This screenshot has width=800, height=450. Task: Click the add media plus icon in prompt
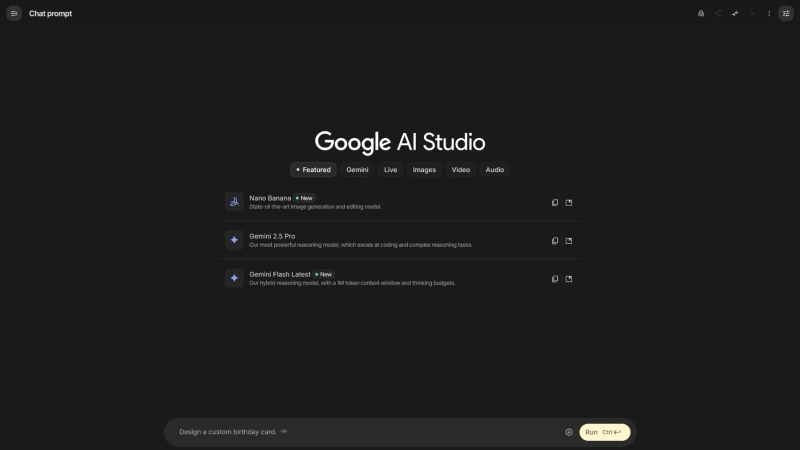(x=569, y=432)
